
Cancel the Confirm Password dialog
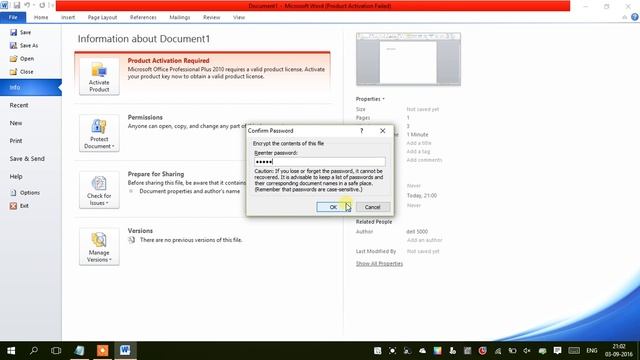click(x=373, y=207)
